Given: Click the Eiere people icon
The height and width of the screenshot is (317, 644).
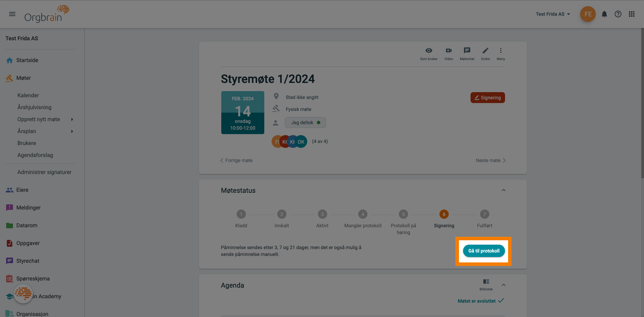Looking at the screenshot, I should [10, 190].
